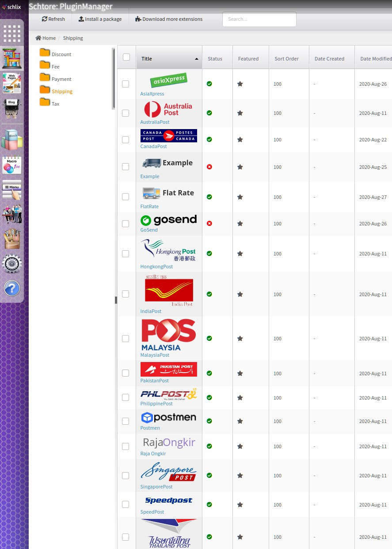Sort by Featured column header
392x549 pixels.
[x=251, y=57]
